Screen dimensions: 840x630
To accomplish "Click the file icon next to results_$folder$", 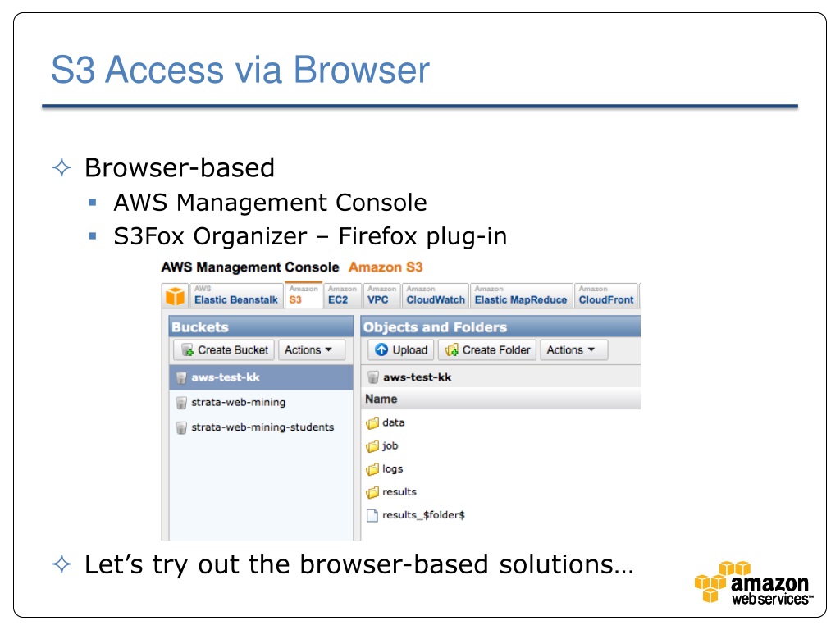I will tap(372, 515).
